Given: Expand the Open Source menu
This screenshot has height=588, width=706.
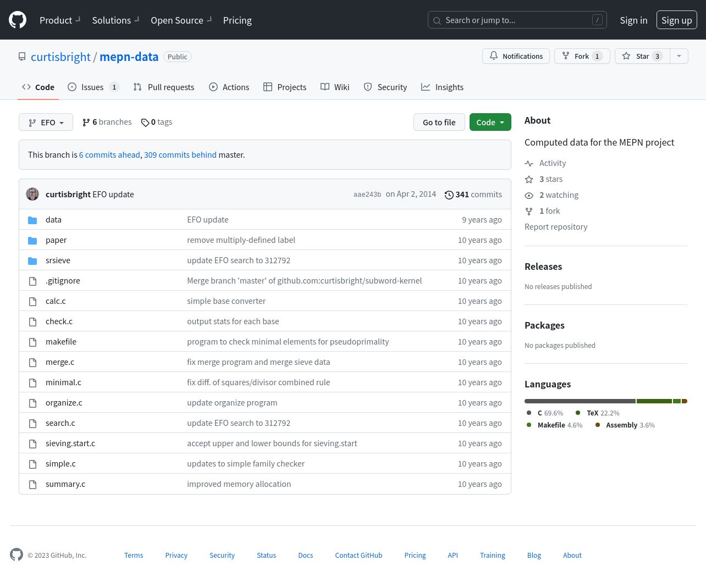Looking at the screenshot, I should tap(181, 20).
